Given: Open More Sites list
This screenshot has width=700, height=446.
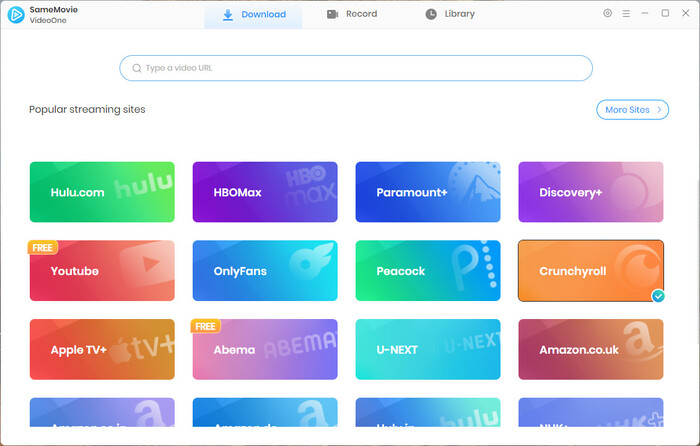Looking at the screenshot, I should pyautogui.click(x=632, y=110).
